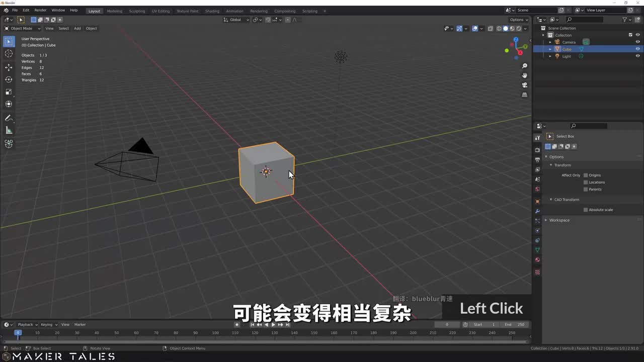Enable the Origins checkbox
The image size is (644, 362).
586,175
